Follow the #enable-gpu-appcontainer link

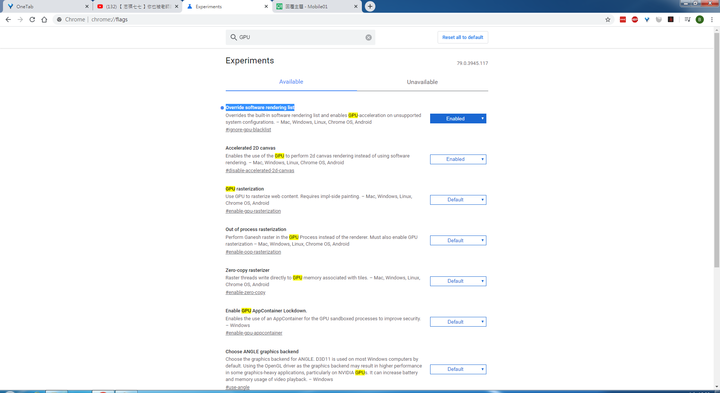[253, 333]
